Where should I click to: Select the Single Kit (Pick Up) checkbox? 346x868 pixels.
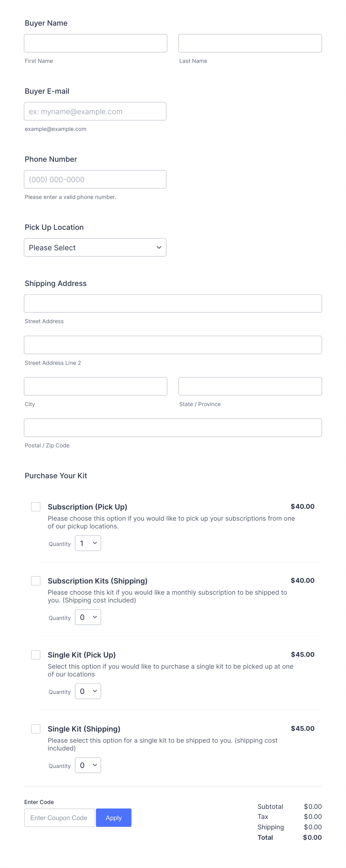point(36,655)
